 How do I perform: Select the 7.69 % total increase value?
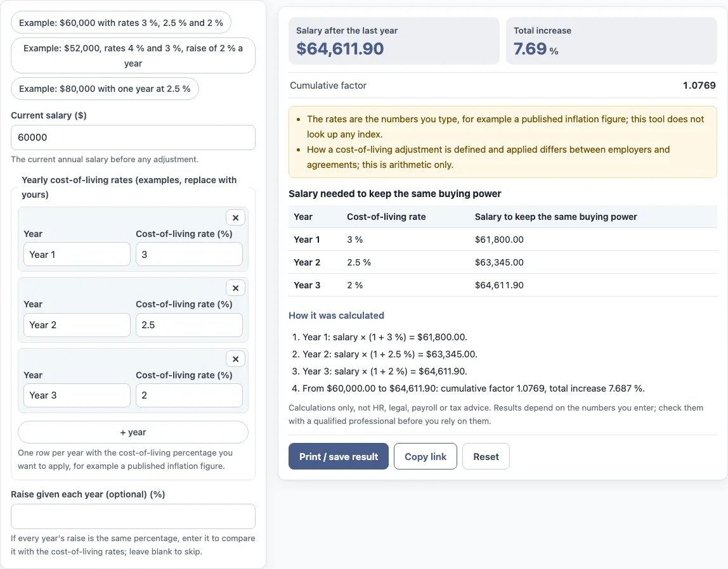pos(536,49)
